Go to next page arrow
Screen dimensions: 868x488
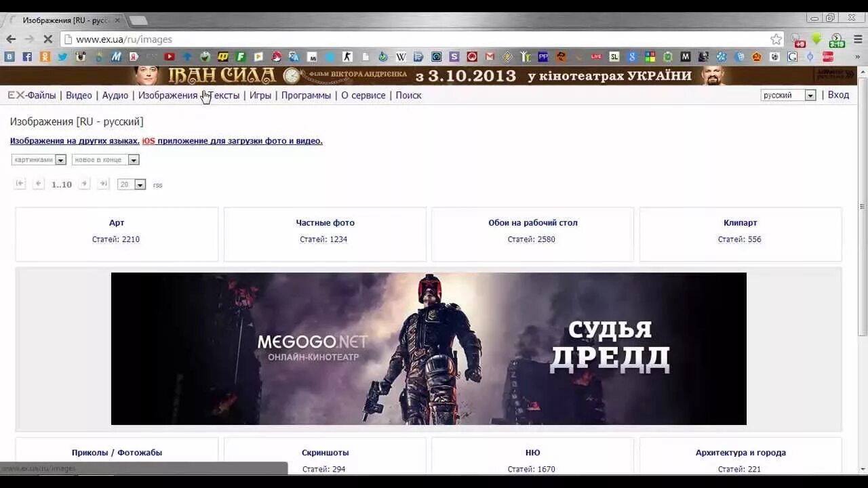point(84,184)
